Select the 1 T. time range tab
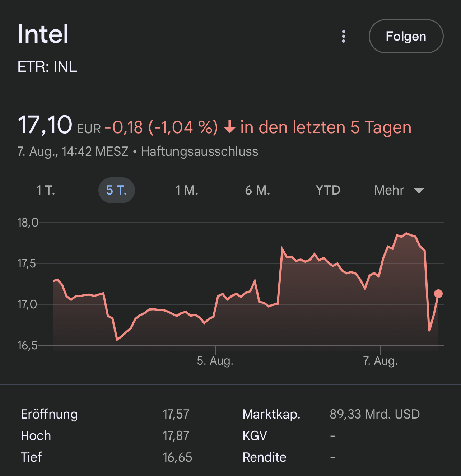 46,190
